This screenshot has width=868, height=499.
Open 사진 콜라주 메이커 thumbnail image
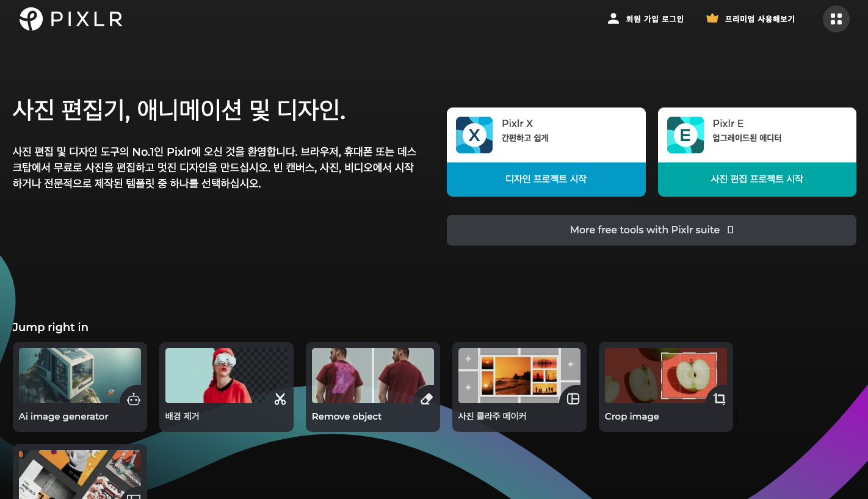[x=519, y=376]
